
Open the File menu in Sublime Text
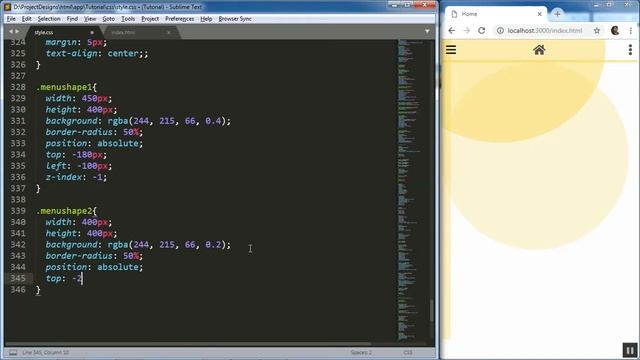11,19
